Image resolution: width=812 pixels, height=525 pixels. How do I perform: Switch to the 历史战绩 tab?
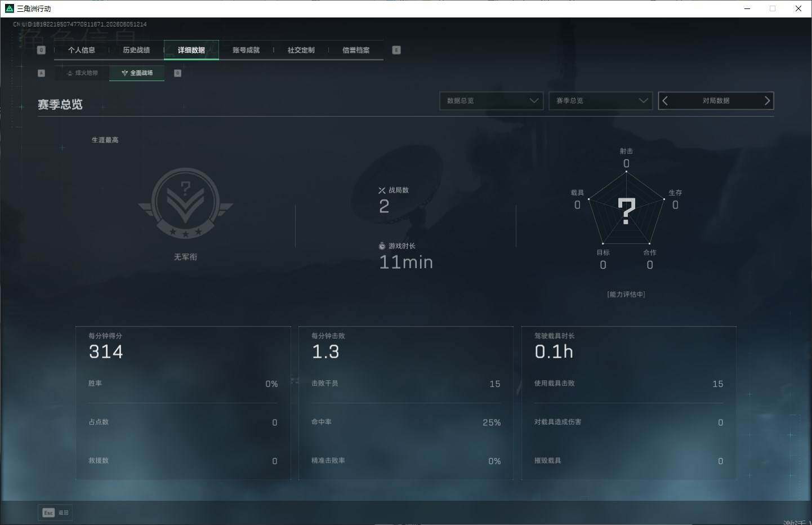click(x=136, y=50)
